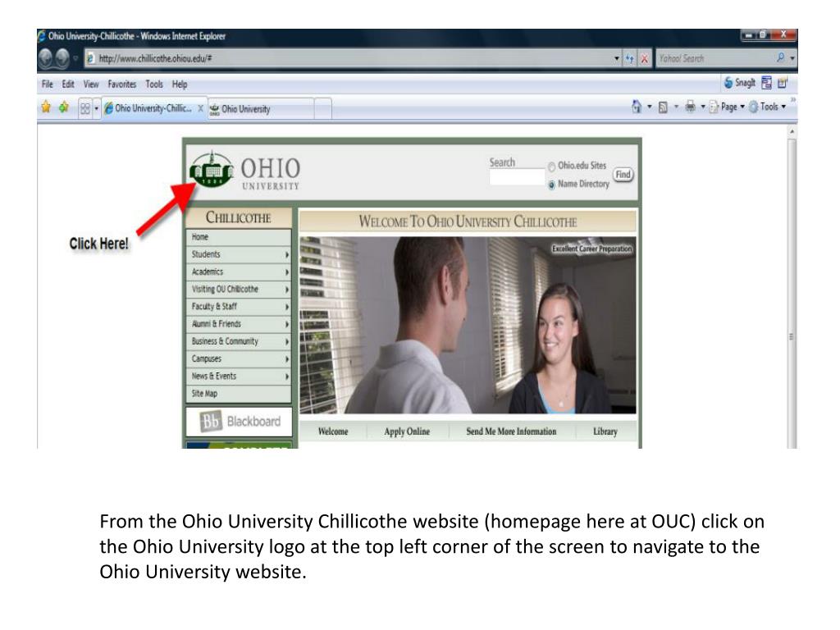Click the scrollbar up arrow
Image resolution: width=840 pixels, height=630 pixels.
pos(792,131)
